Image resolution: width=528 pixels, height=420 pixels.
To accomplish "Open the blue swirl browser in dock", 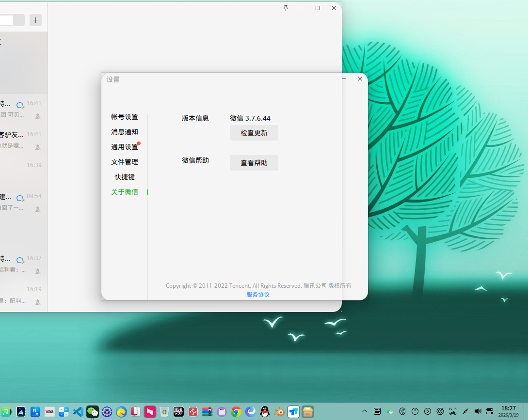I will point(251,412).
